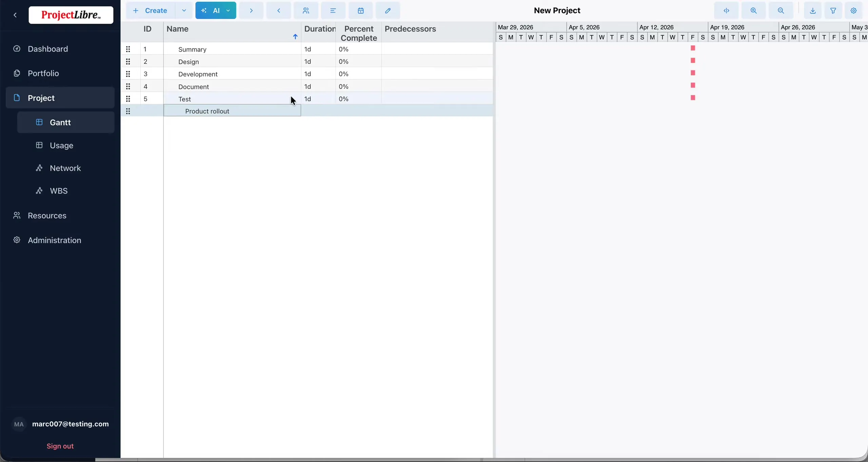Click the ProjectLibre logo
The height and width of the screenshot is (462, 868).
click(71, 15)
